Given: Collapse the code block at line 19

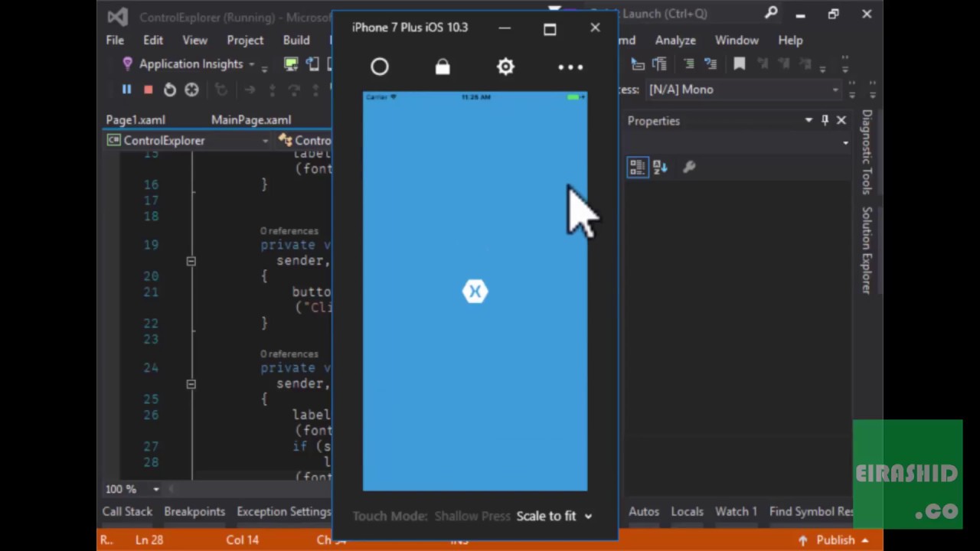Looking at the screenshot, I should point(191,262).
